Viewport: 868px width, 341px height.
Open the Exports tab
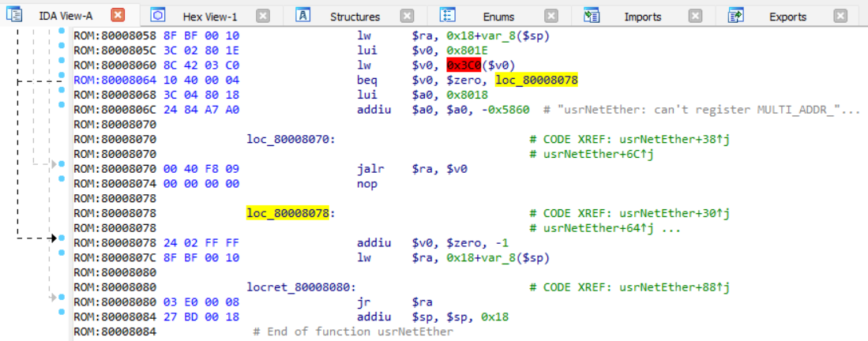787,16
